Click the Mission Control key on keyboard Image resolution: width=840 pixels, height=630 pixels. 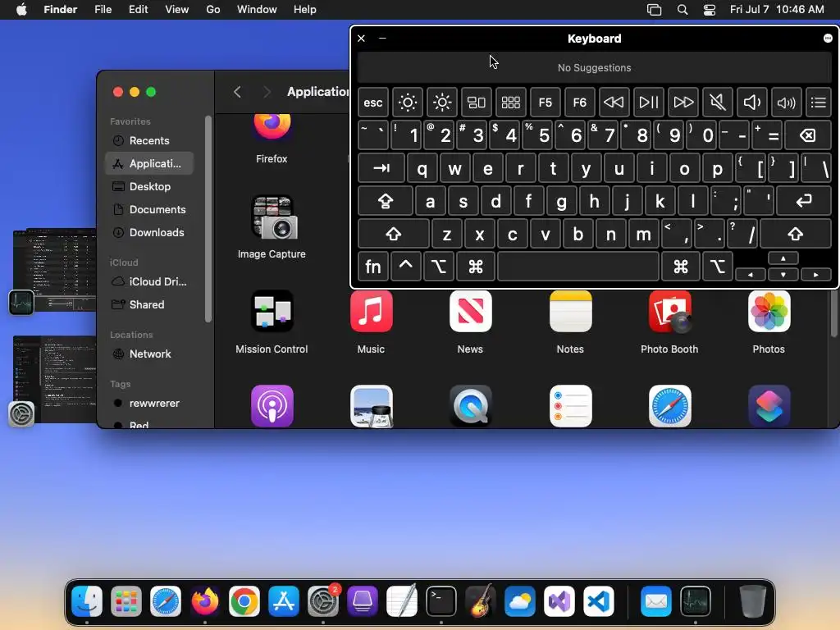[477, 103]
